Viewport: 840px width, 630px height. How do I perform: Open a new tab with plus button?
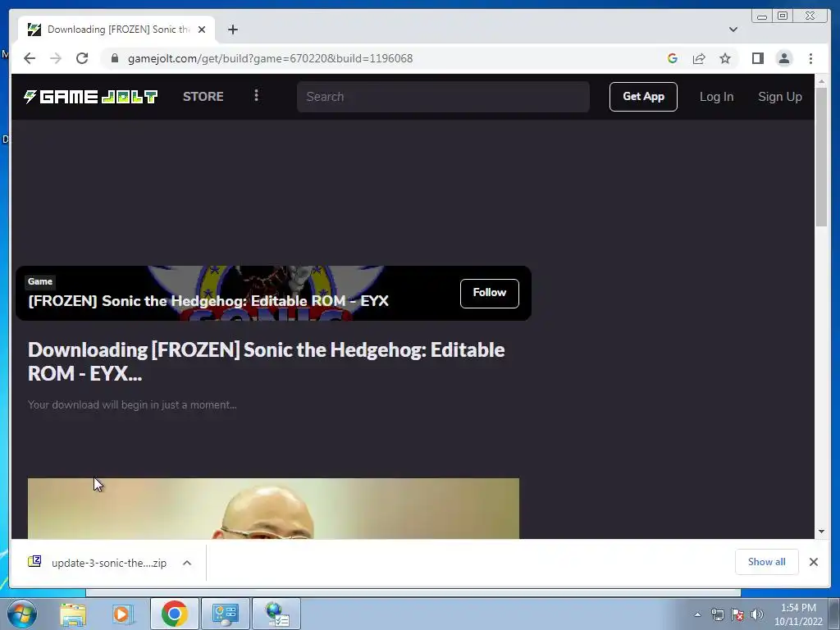coord(232,30)
